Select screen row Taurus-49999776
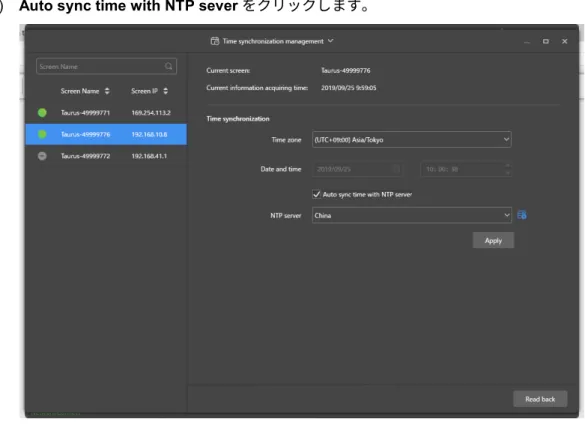 coord(106,134)
